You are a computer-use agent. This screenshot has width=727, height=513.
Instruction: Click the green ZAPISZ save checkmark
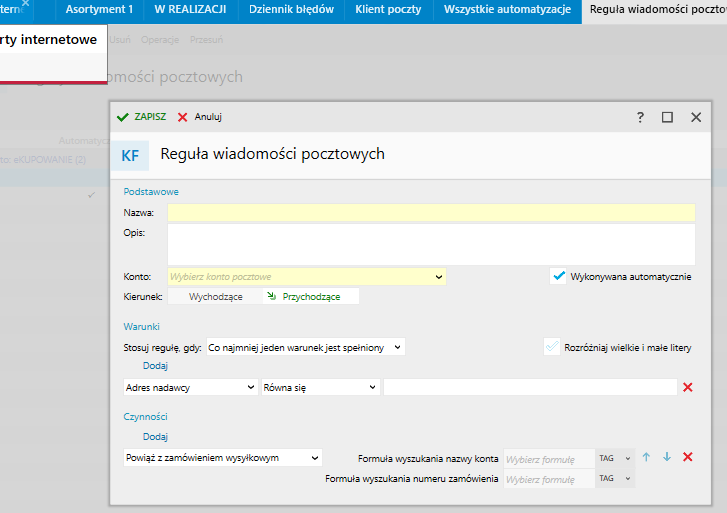[x=123, y=117]
